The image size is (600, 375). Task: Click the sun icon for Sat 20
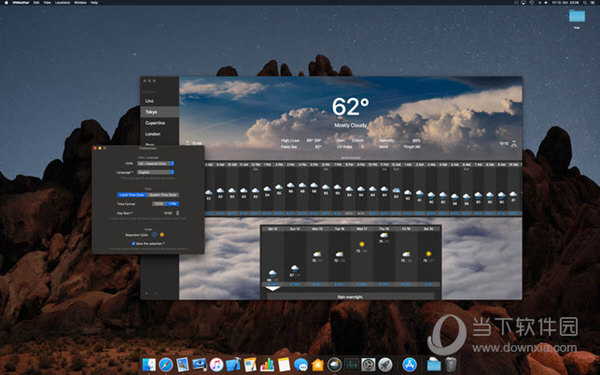click(x=428, y=254)
